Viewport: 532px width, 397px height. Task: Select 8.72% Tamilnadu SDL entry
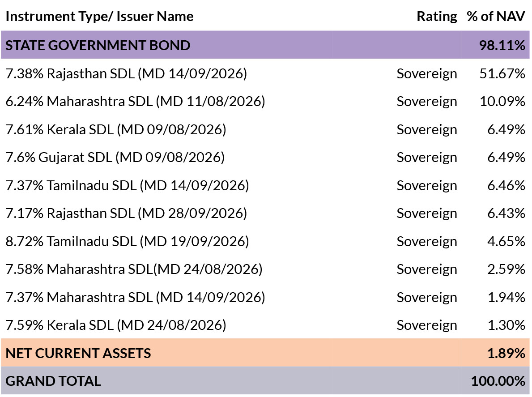(127, 242)
